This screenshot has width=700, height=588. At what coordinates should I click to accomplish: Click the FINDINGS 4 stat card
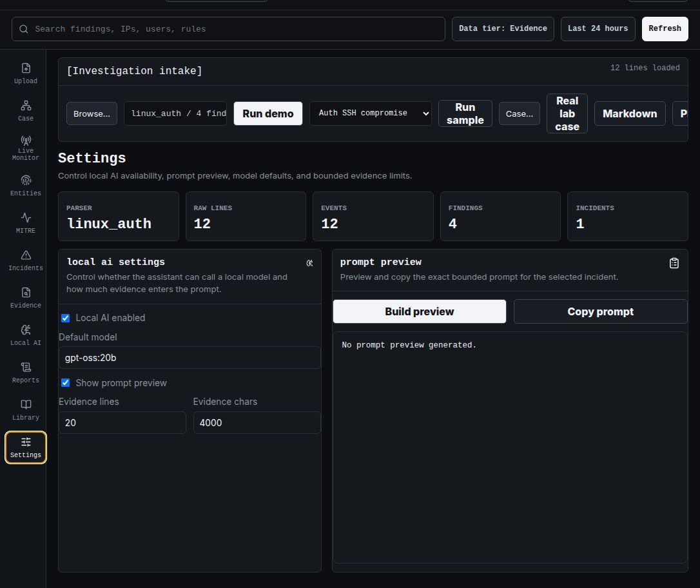click(x=500, y=217)
